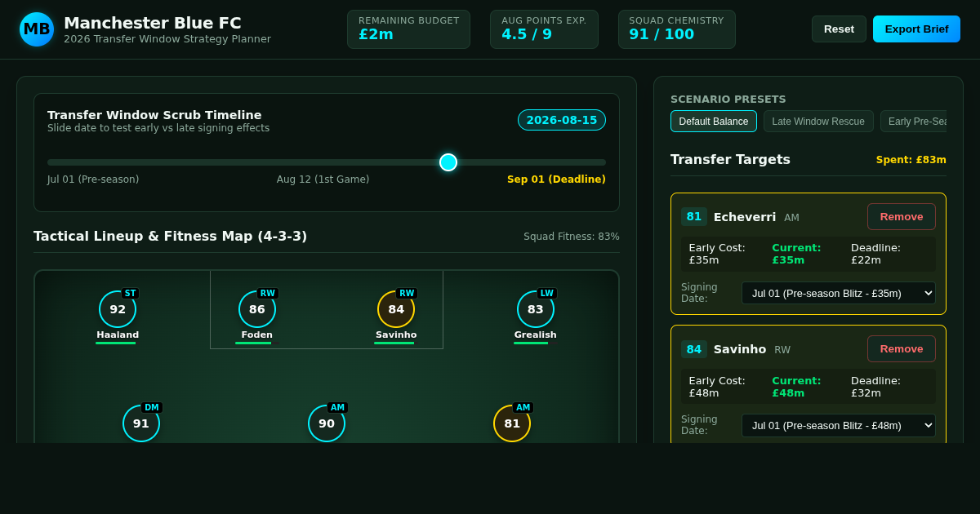
Task: Click Savinho's 84 rating badge in targets
Action: 694,348
